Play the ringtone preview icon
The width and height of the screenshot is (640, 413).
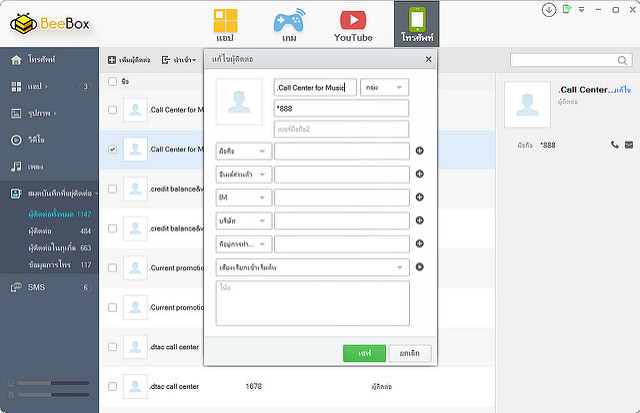click(419, 267)
